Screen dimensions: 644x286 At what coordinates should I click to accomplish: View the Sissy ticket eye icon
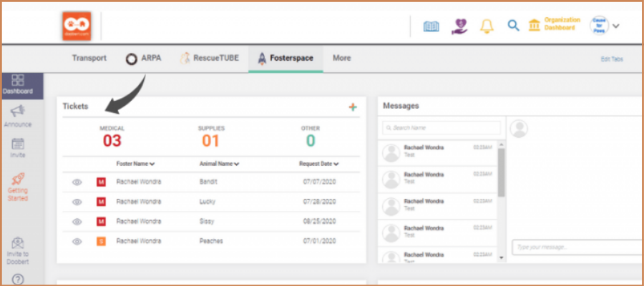coord(77,222)
